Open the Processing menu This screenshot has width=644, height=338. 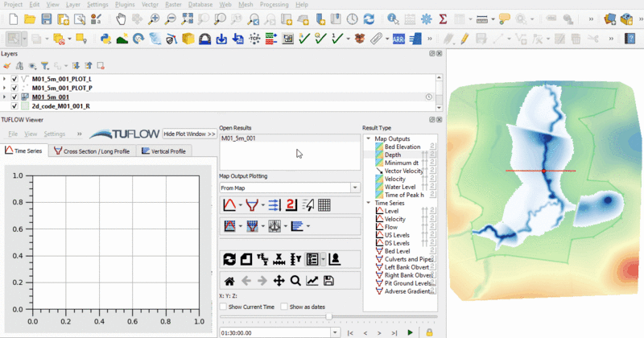274,5
